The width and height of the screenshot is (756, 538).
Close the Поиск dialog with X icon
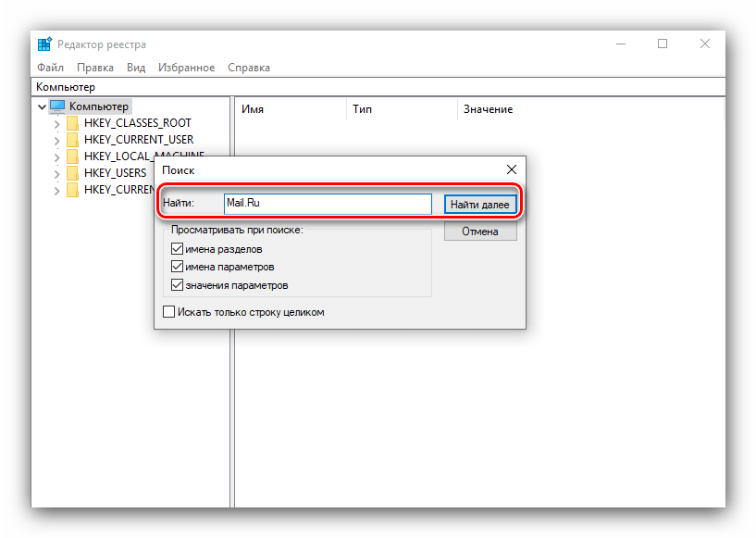click(511, 169)
